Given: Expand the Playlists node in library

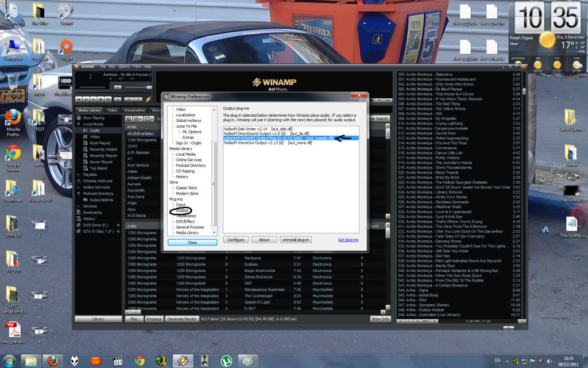Looking at the screenshot, I should [x=79, y=175].
